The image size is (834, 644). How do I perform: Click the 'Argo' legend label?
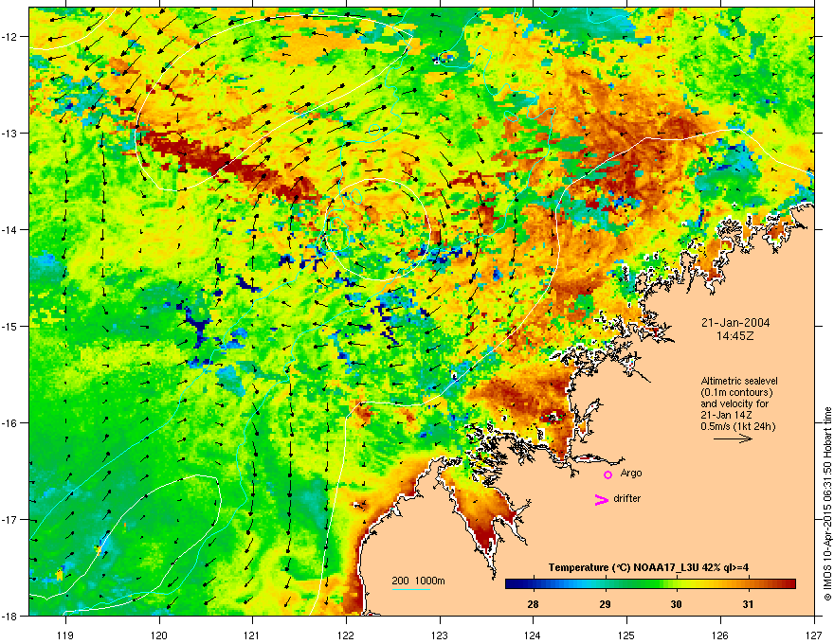pos(631,473)
